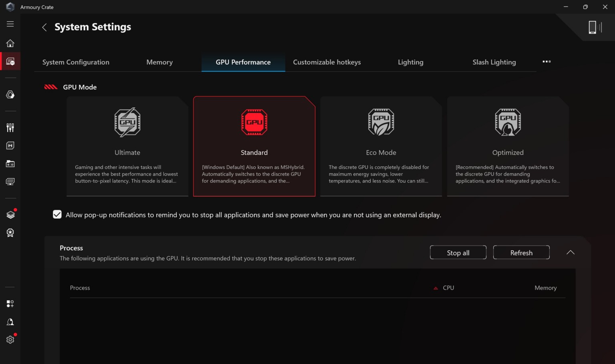Image resolution: width=615 pixels, height=364 pixels.
Task: Collapse the Process panel with the chevron
Action: [x=571, y=252]
